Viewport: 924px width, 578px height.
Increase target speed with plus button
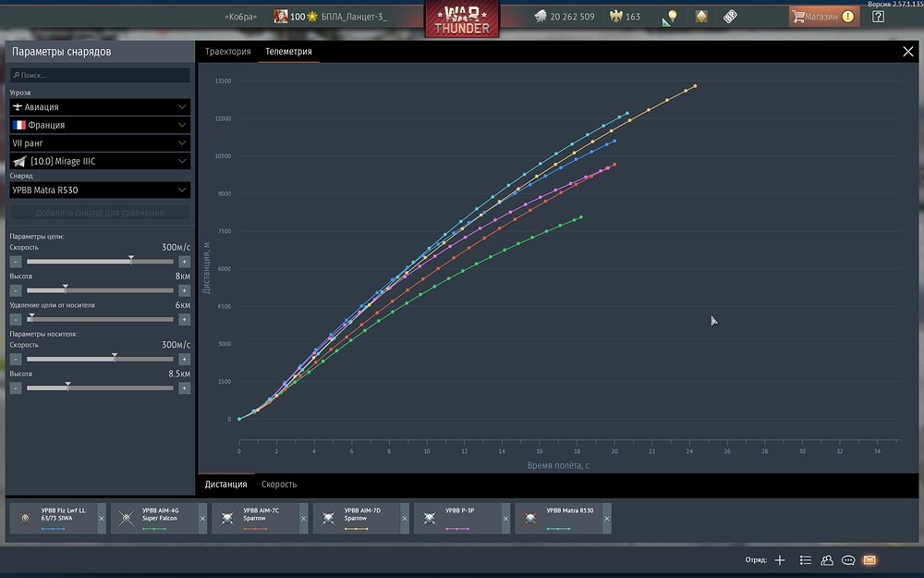point(184,262)
